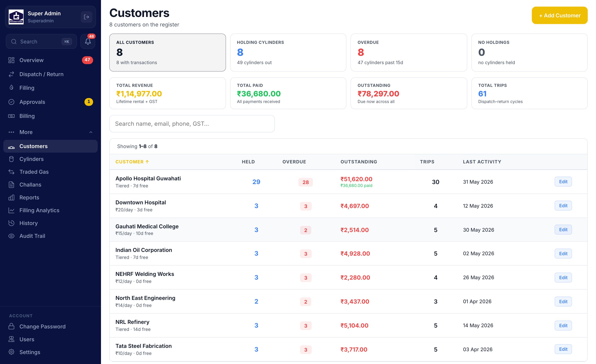The height and width of the screenshot is (364, 596).
Task: Click the logout icon beside Super Admin
Action: click(x=86, y=17)
